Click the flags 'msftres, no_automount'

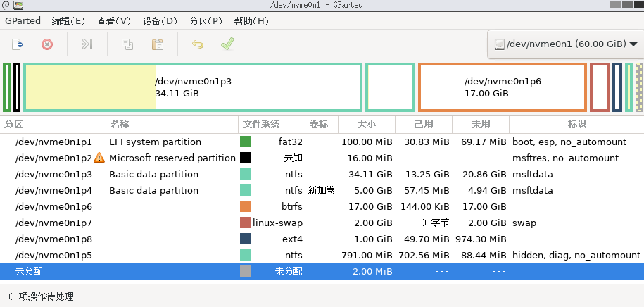[x=566, y=158]
